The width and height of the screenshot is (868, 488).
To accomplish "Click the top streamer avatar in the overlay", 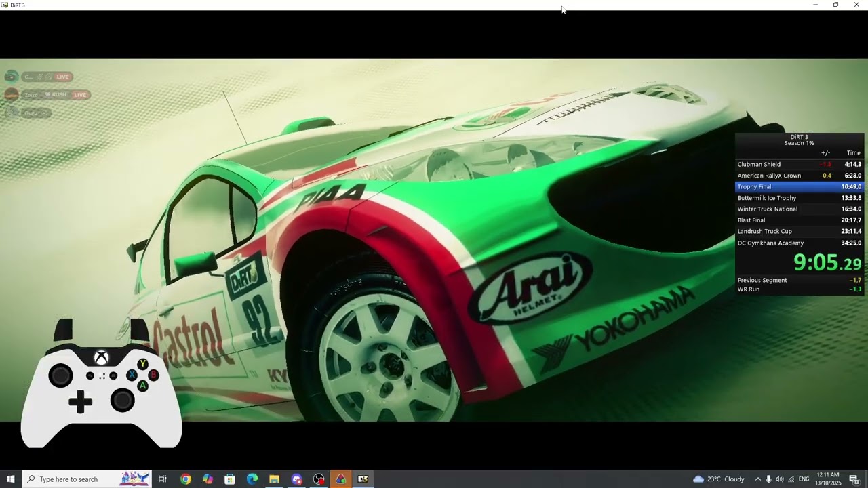I will point(11,77).
